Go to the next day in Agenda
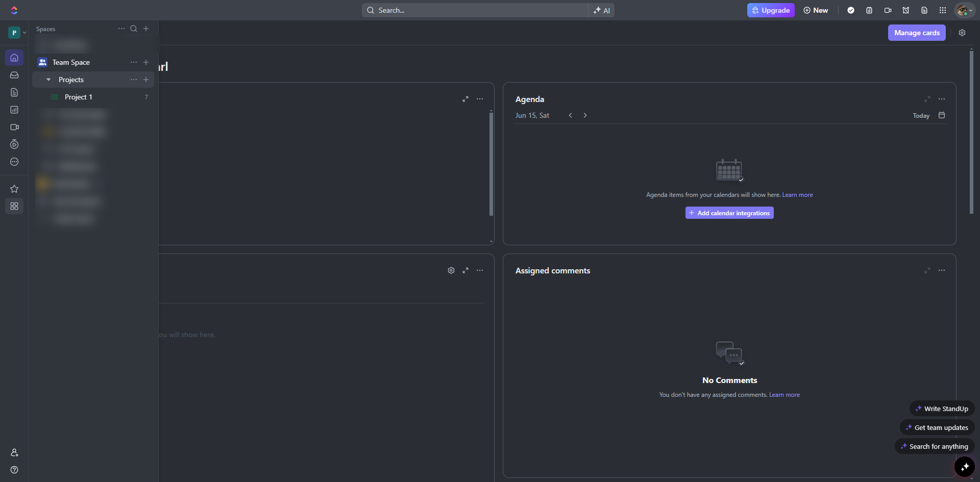 pyautogui.click(x=585, y=115)
